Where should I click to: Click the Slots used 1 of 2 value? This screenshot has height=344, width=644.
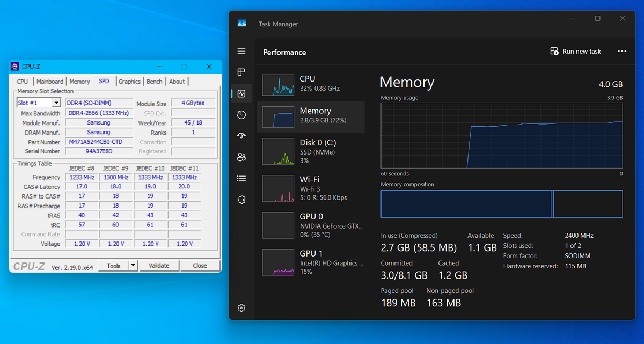pyautogui.click(x=573, y=246)
